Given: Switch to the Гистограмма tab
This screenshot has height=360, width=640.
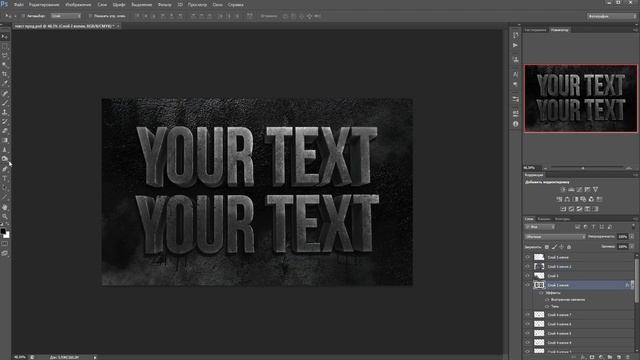Looking at the screenshot, I should pos(535,30).
